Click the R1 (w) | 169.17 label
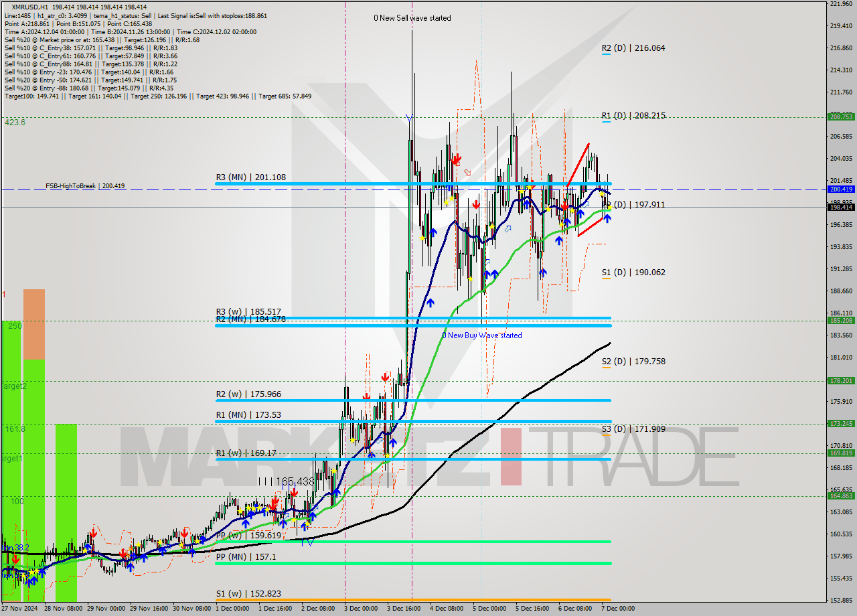This screenshot has height=616, width=857. [246, 453]
